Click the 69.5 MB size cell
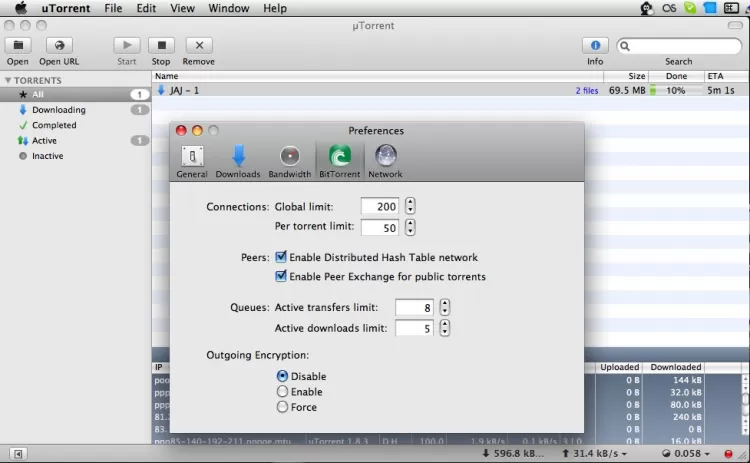The image size is (750, 463). 627,90
